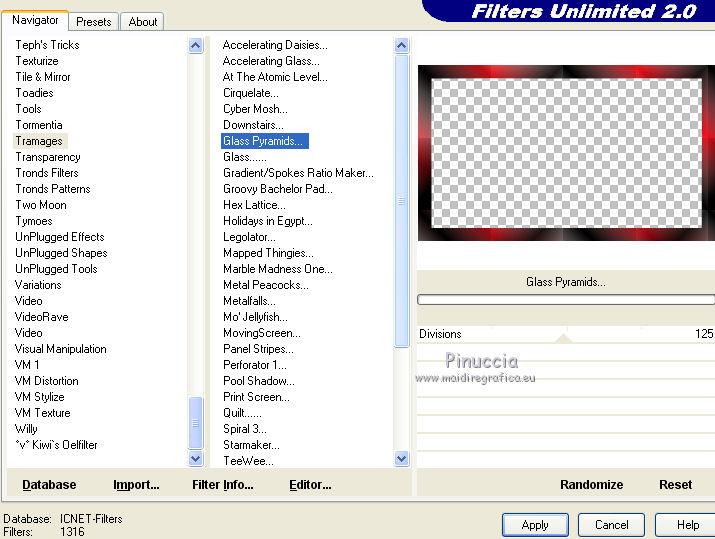The image size is (715, 539).
Task: Reset the filter settings
Action: tap(675, 484)
